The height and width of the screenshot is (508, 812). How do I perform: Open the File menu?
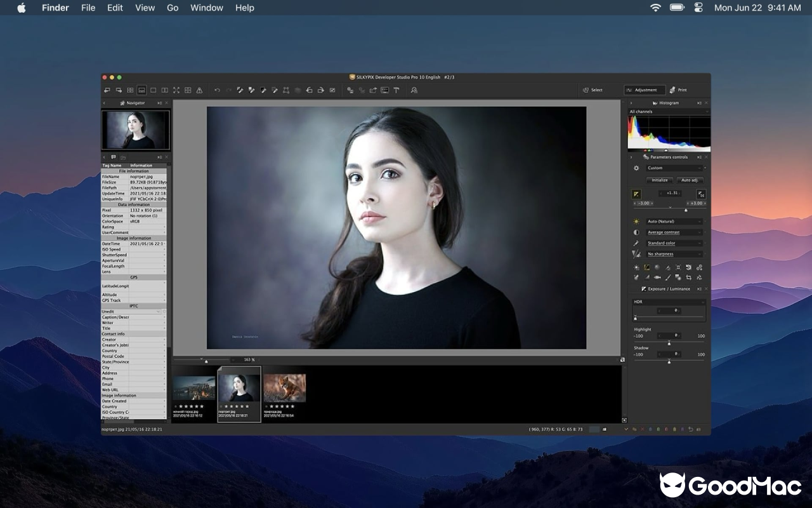point(88,8)
